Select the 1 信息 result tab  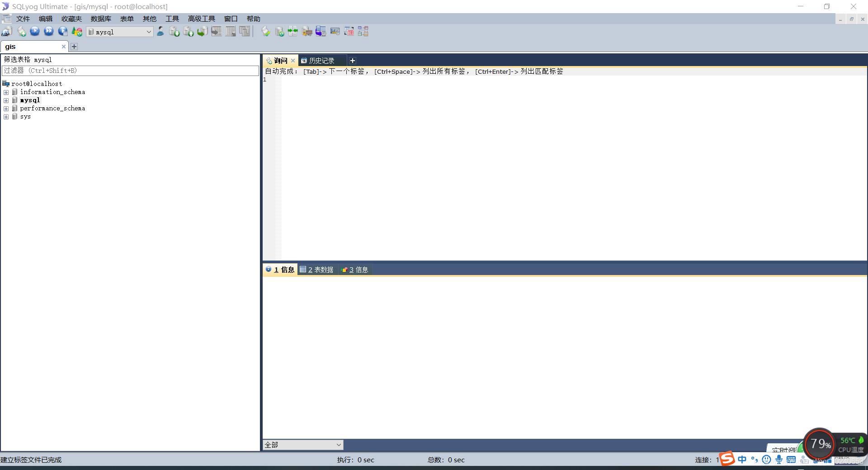pyautogui.click(x=280, y=270)
